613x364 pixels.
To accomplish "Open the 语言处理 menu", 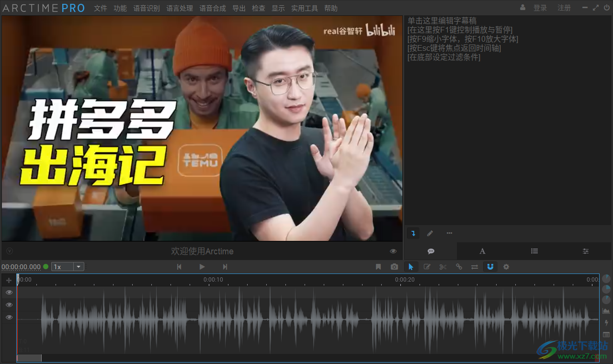I will coord(180,8).
